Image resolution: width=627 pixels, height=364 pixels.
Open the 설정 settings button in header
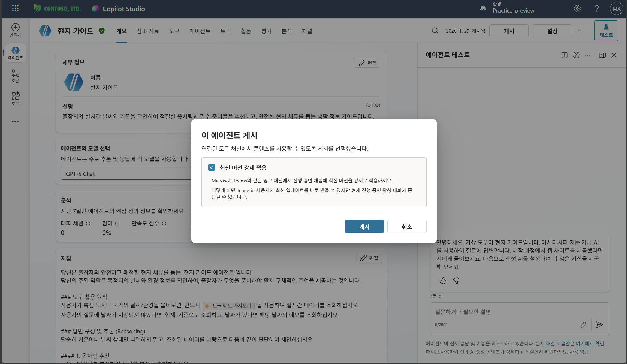(552, 31)
